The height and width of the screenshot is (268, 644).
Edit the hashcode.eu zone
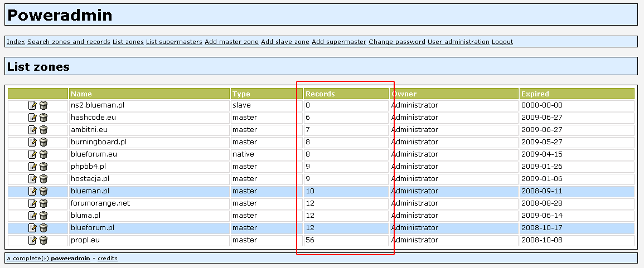point(32,118)
